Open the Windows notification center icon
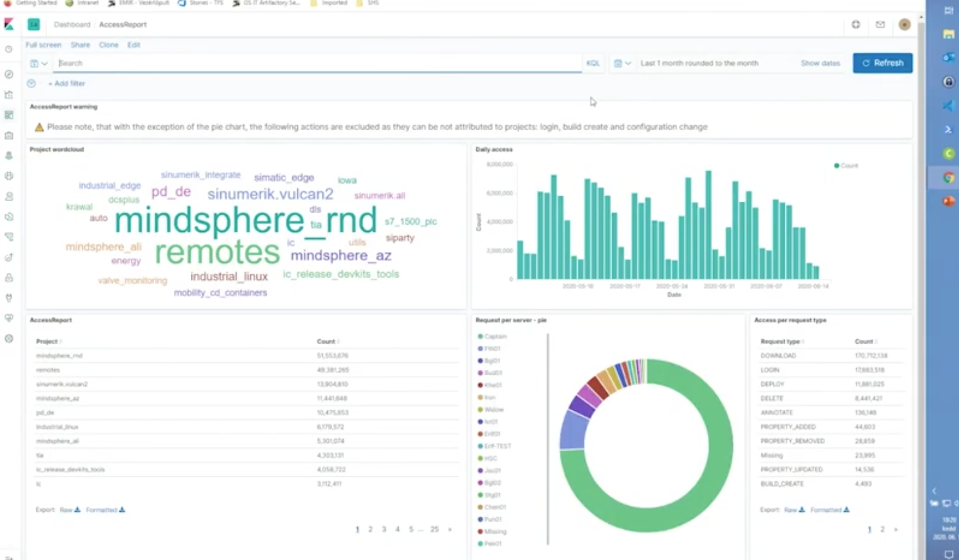This screenshot has width=959, height=560. [x=949, y=554]
